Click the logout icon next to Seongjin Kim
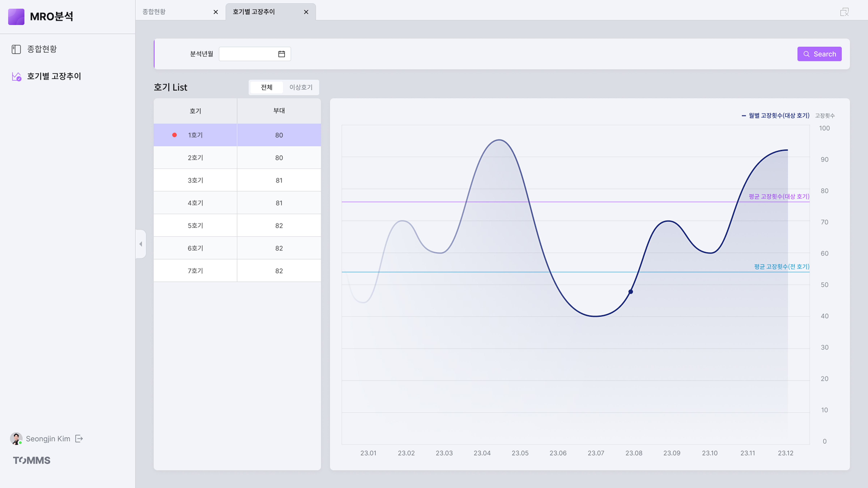868x488 pixels. pyautogui.click(x=79, y=438)
